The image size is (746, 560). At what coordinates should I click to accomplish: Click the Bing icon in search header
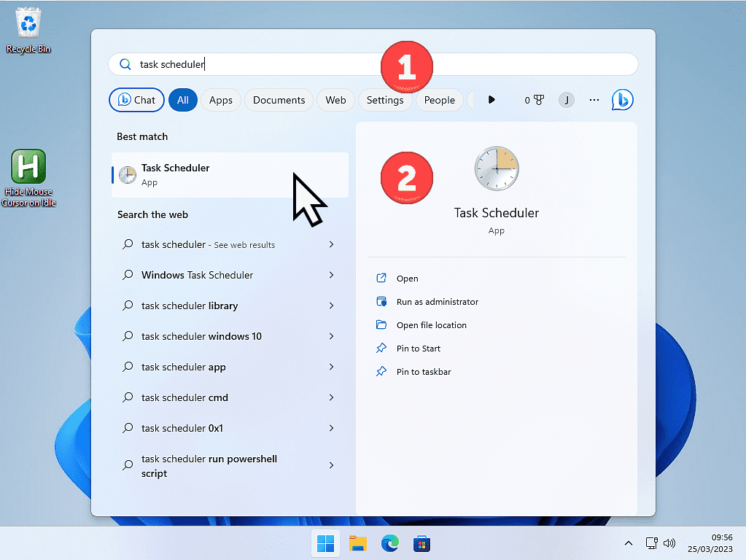click(622, 100)
